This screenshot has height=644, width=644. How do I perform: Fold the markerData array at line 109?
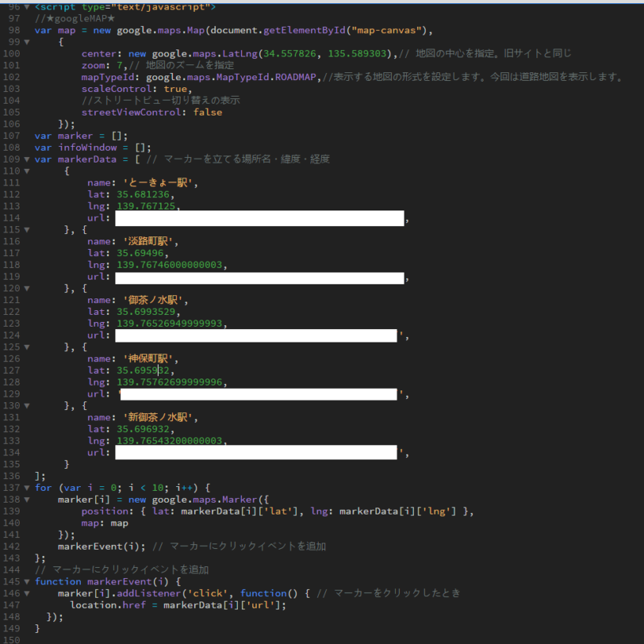[27, 159]
